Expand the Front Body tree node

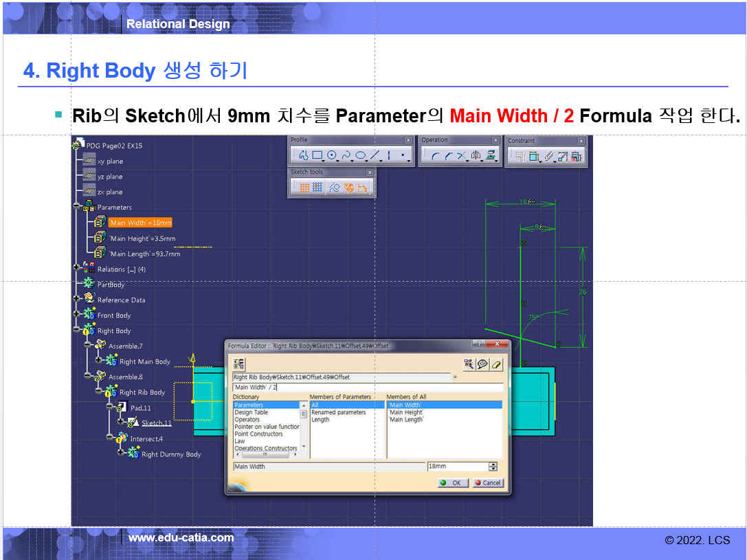click(x=76, y=315)
